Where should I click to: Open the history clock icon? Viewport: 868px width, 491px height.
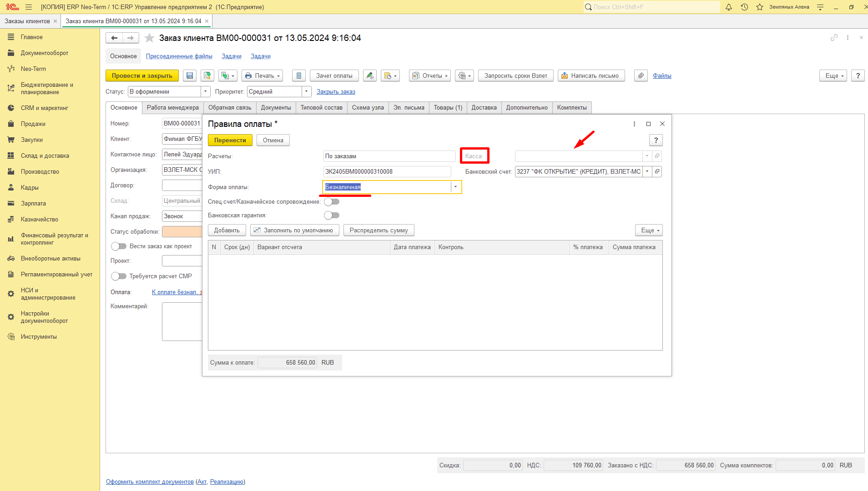pyautogui.click(x=744, y=7)
